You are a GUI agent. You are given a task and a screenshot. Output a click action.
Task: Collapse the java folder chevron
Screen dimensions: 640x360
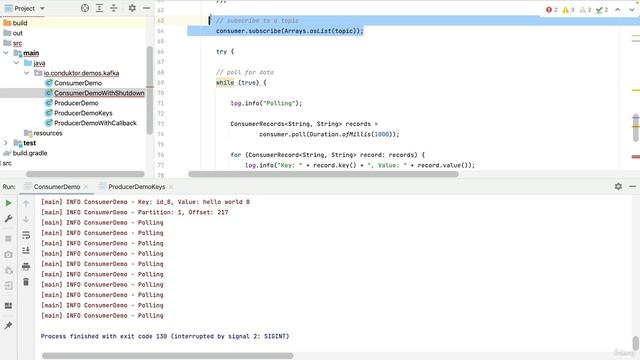[16, 63]
